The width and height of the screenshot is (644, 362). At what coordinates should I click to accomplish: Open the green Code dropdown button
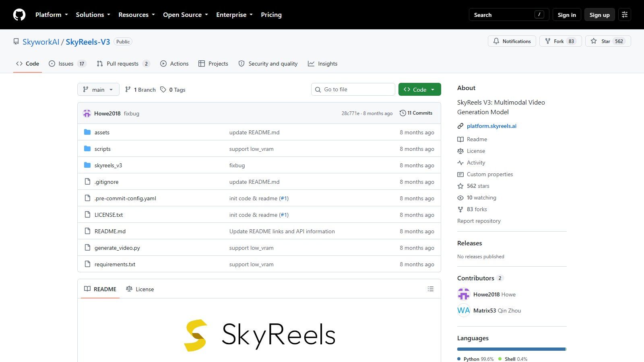[x=419, y=89]
